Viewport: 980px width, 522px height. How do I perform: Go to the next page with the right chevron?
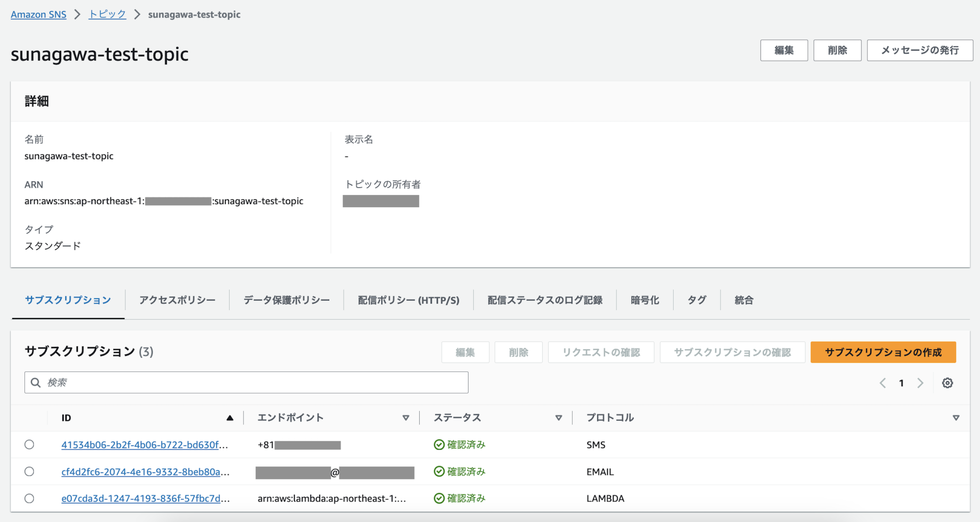coord(920,383)
